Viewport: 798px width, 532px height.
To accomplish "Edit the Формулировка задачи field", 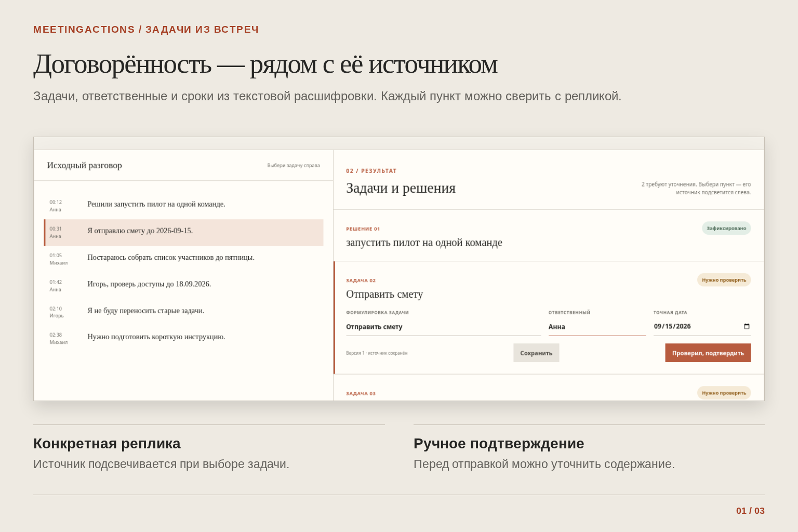I will tap(443, 327).
